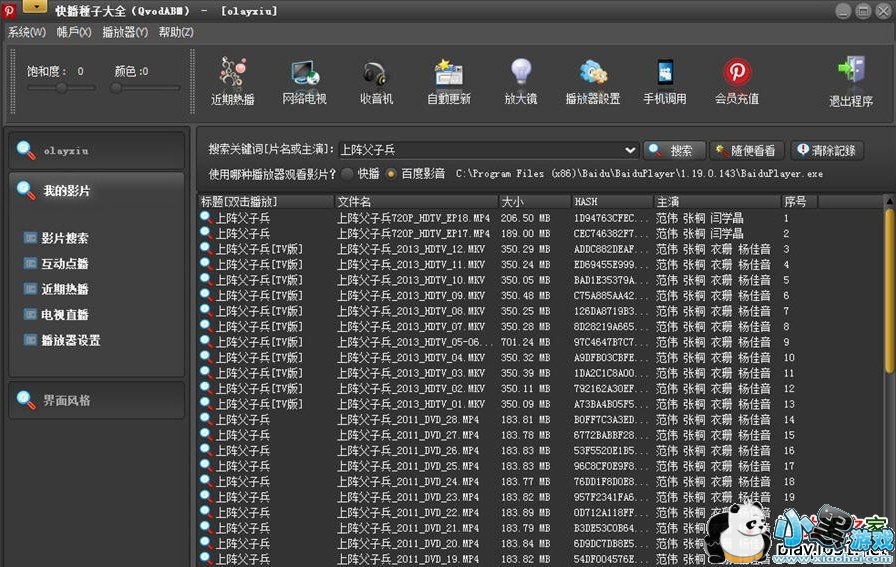Click size value 701.24 MB

(525, 342)
